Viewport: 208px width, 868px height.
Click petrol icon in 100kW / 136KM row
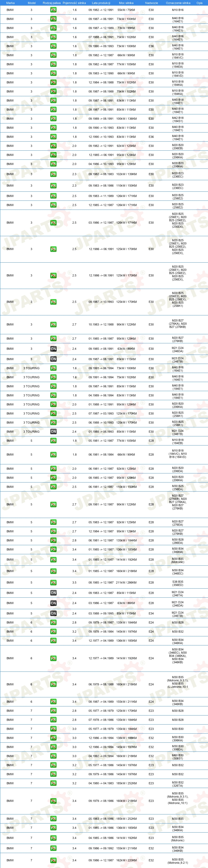[53, 119]
